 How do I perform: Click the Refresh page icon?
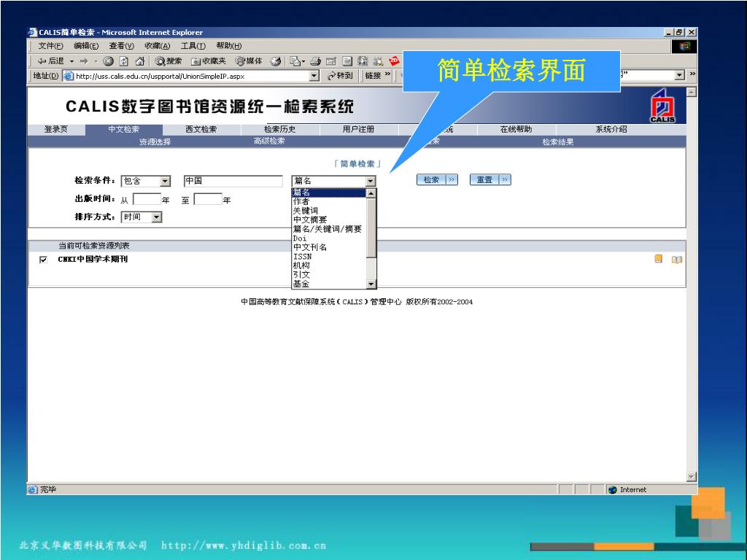coord(124,61)
